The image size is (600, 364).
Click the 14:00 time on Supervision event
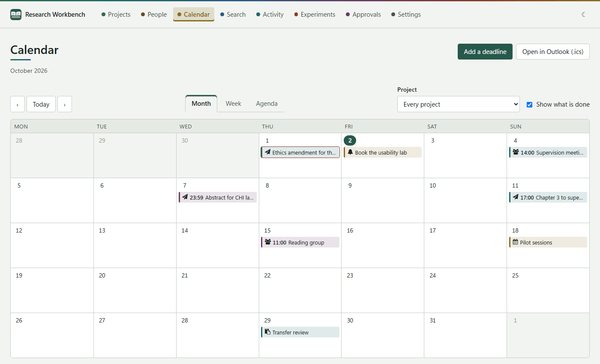[x=528, y=152]
